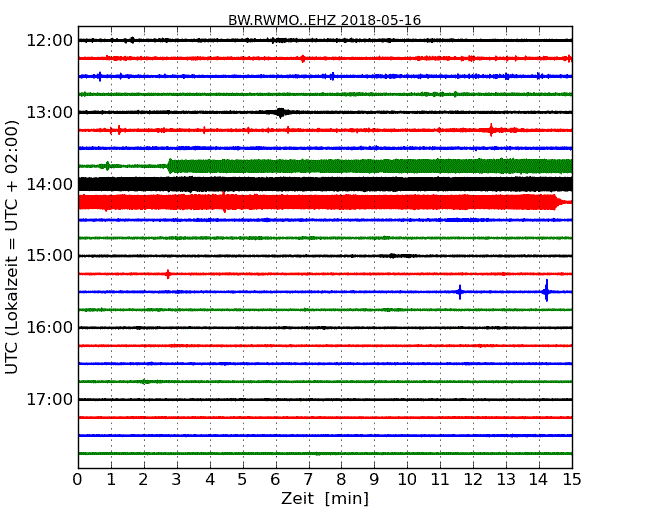650x520 pixels.
Task: Click the blue spike near minute 11.6
Action: (460, 292)
